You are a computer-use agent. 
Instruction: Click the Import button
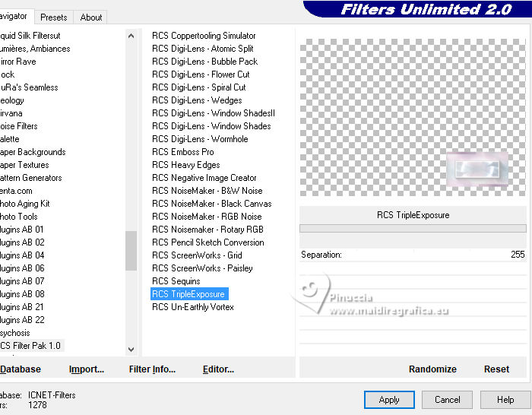click(87, 369)
